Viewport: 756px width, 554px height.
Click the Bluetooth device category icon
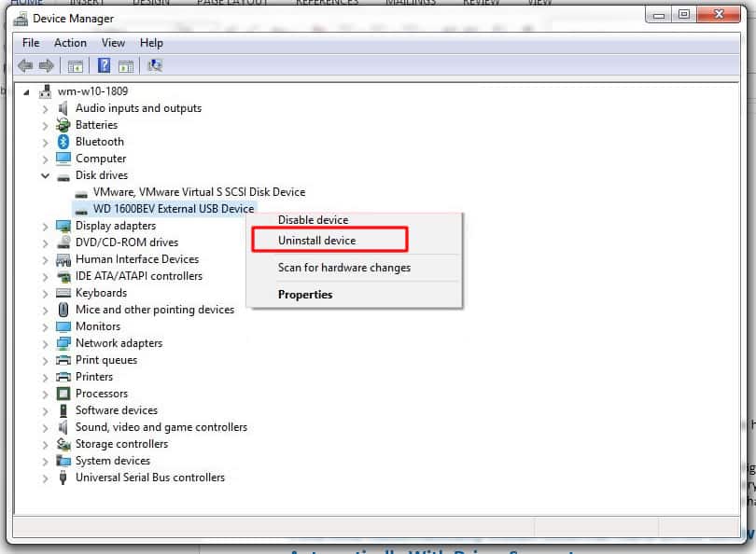coord(63,142)
